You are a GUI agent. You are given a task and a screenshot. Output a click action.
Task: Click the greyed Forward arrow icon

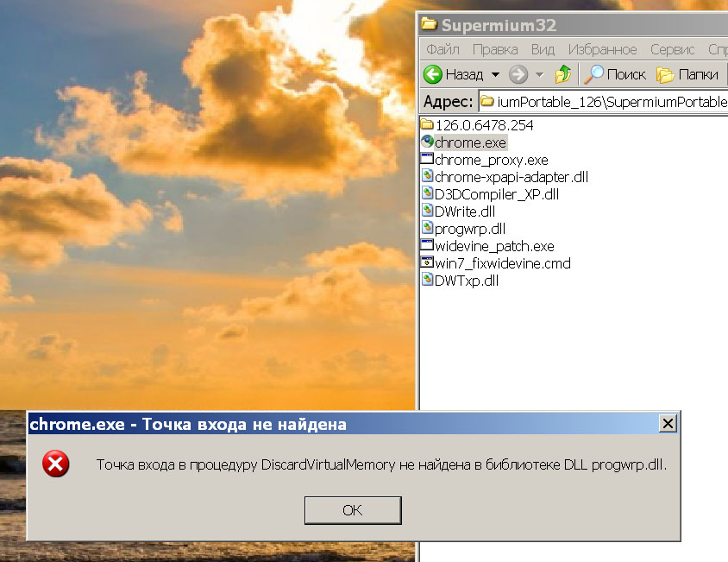pos(518,74)
